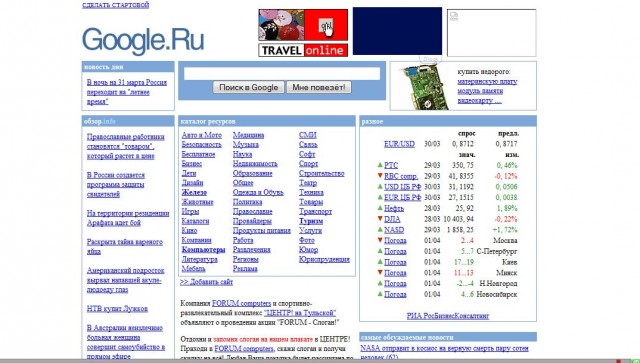Click the red down arrow beside RBC comp.
The height and width of the screenshot is (363, 640).
point(380,176)
